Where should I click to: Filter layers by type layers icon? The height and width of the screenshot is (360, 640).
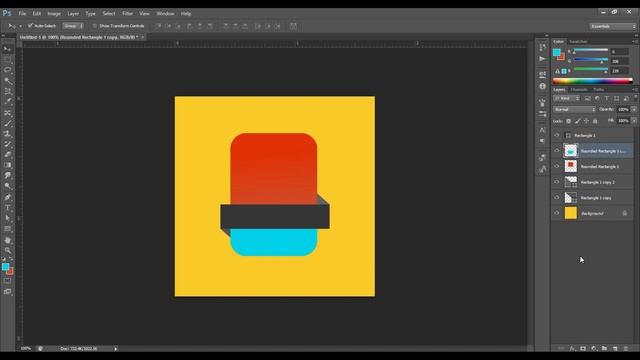tap(607, 98)
